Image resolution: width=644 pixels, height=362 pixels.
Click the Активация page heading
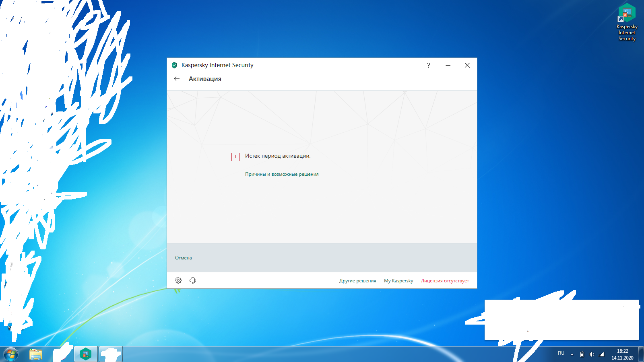[205, 79]
